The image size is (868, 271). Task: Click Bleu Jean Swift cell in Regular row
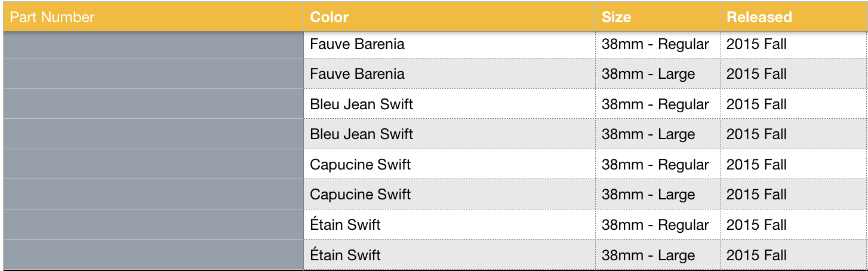450,104
